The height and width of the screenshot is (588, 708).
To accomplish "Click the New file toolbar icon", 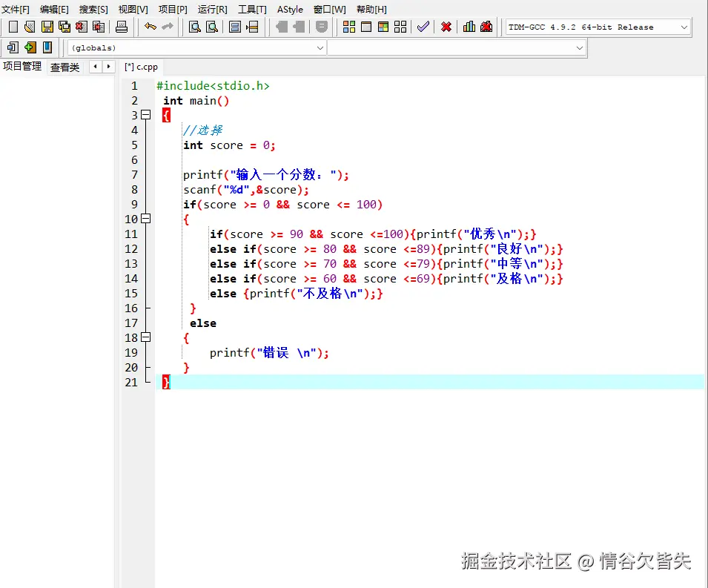I will [13, 27].
